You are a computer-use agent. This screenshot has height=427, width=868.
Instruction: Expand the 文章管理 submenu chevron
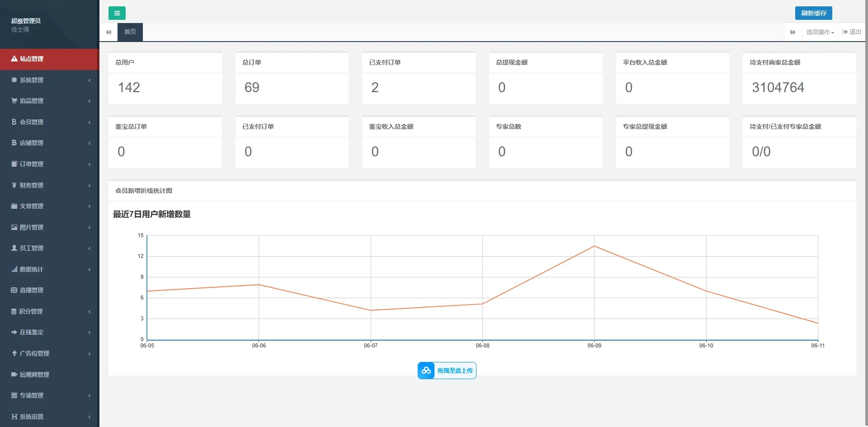90,206
